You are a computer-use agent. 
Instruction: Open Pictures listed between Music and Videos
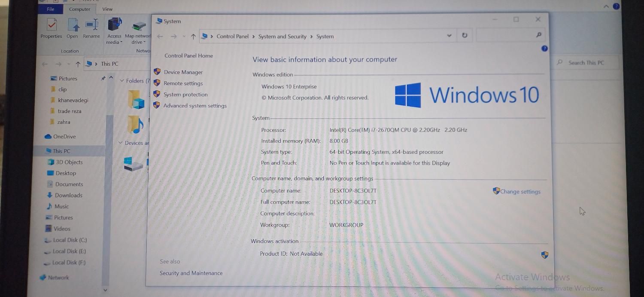point(59,217)
